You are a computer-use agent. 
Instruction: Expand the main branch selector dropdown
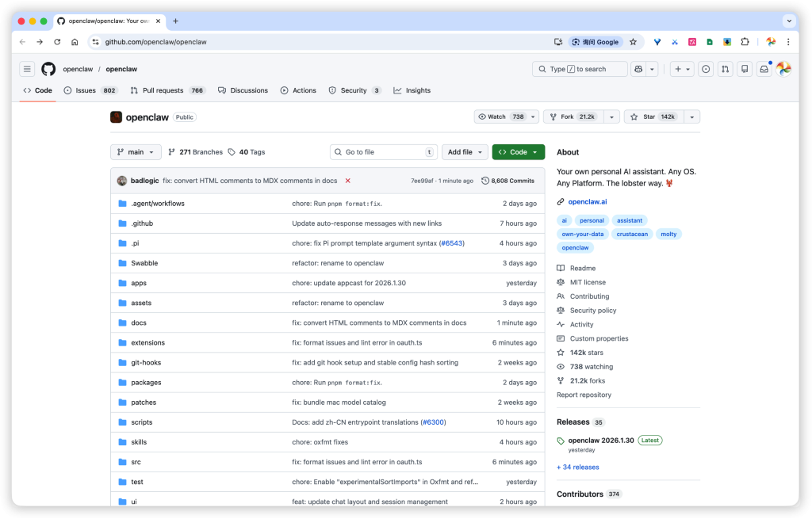(x=136, y=152)
